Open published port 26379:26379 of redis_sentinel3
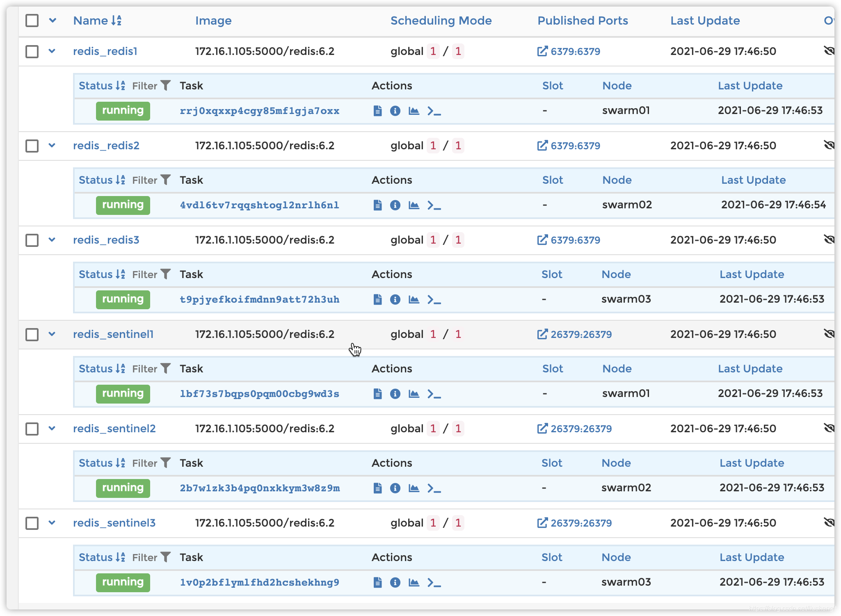The image size is (841, 616). click(574, 523)
